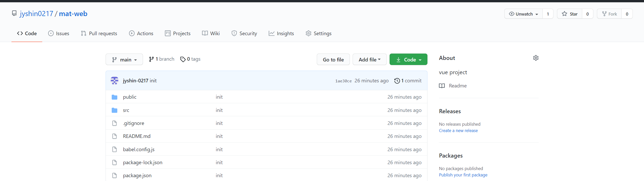Click the Go to file button

(333, 59)
